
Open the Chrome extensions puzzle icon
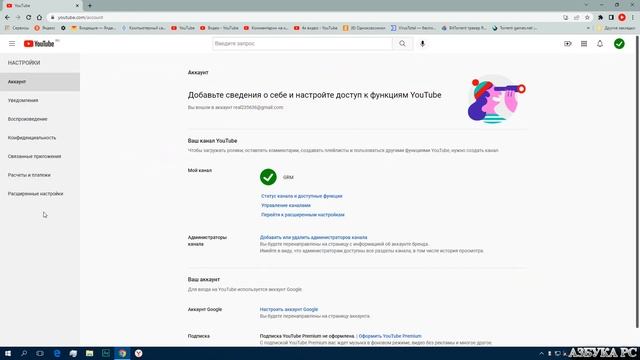coord(600,18)
